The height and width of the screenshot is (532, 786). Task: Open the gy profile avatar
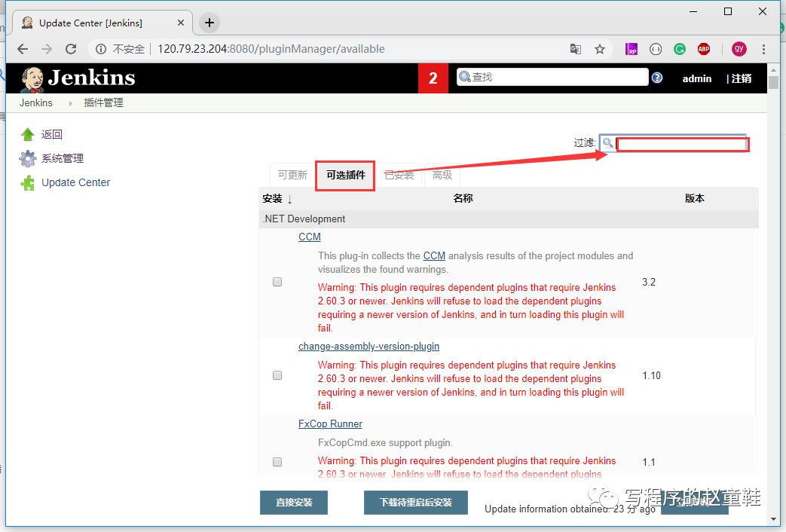739,49
